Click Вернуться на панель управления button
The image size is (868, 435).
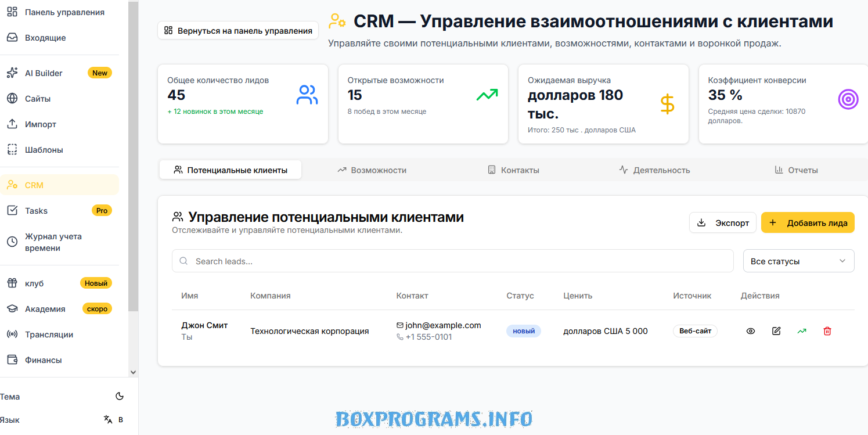click(x=238, y=31)
